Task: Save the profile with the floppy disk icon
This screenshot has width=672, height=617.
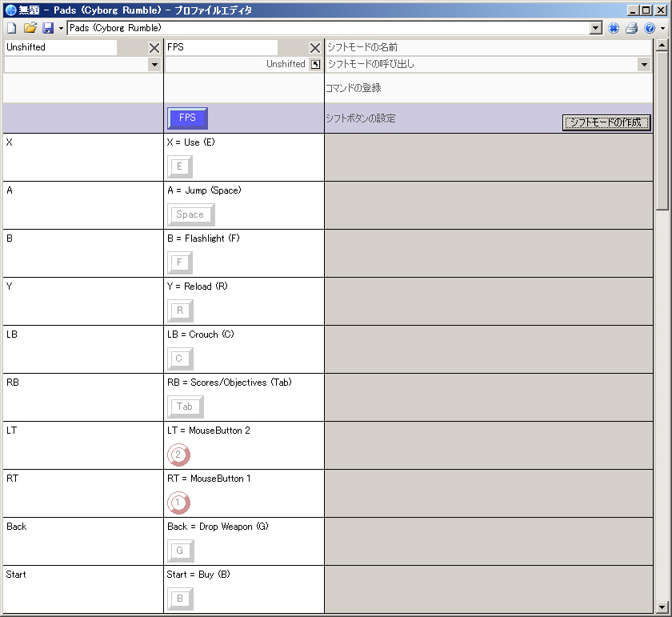Action: point(47,28)
